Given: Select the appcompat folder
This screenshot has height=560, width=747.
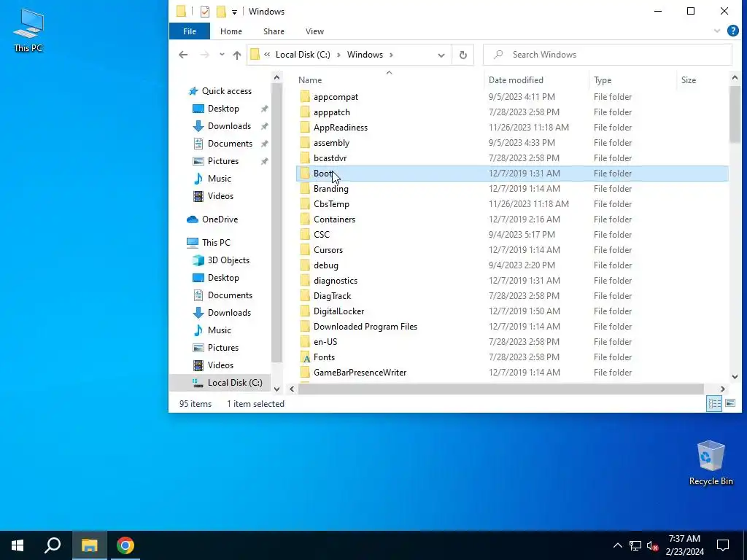Looking at the screenshot, I should pos(336,97).
